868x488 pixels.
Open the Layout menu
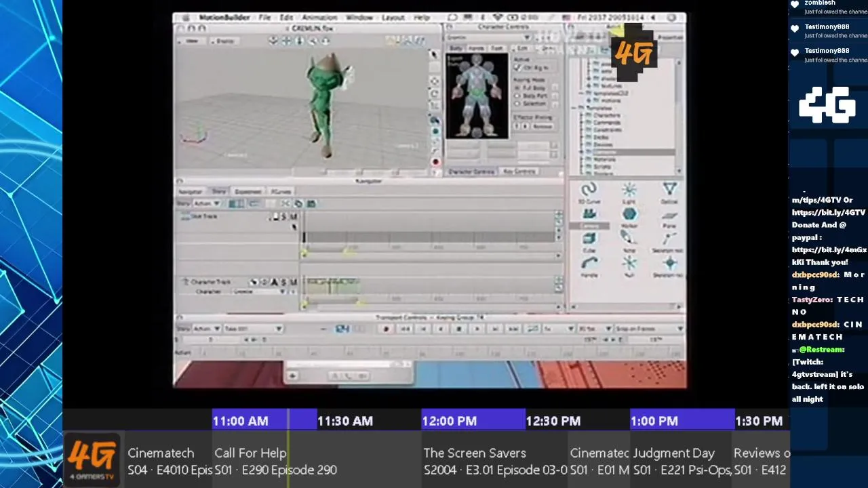(393, 18)
